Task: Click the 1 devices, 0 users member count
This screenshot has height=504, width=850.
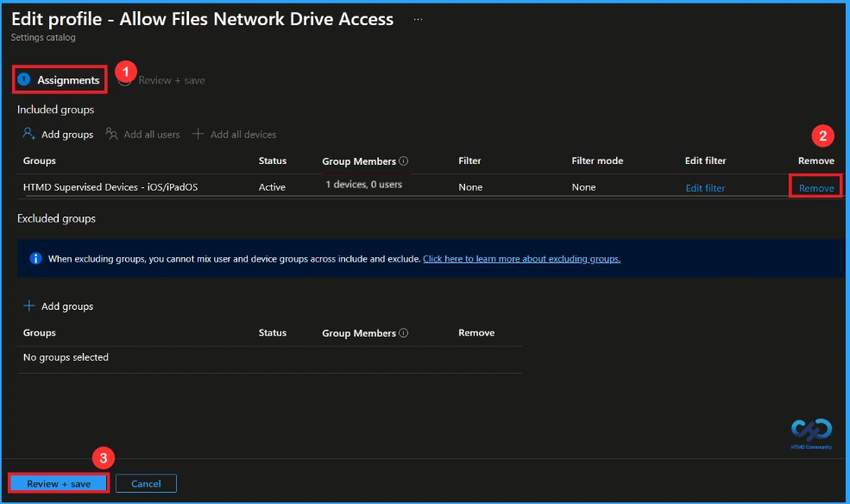Action: tap(363, 185)
